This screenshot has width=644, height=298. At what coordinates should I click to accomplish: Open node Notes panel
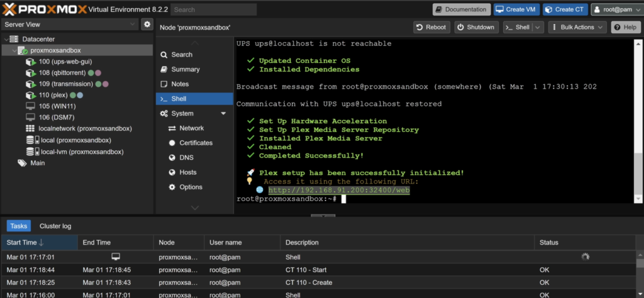(x=194, y=84)
